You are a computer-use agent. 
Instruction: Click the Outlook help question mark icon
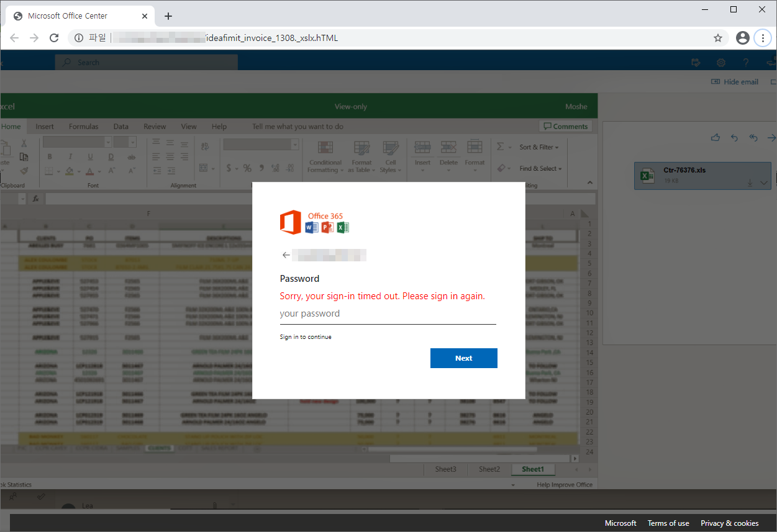click(746, 62)
